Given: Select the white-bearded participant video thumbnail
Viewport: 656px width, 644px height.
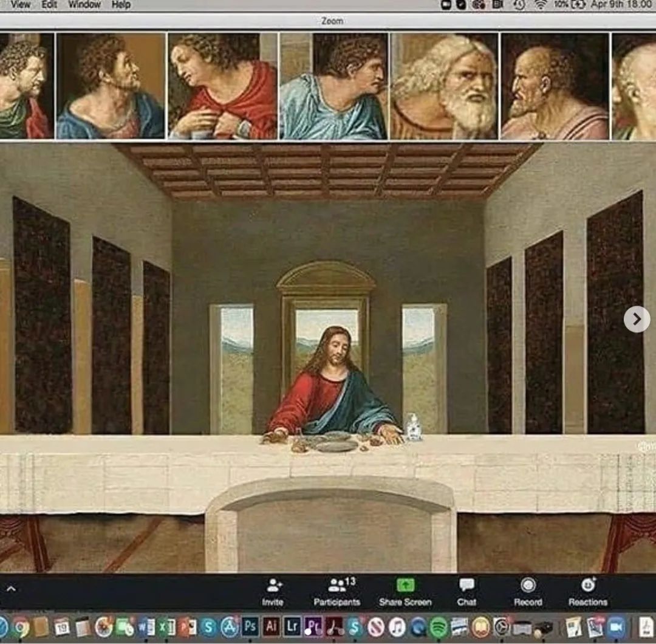Looking at the screenshot, I should coord(444,86).
